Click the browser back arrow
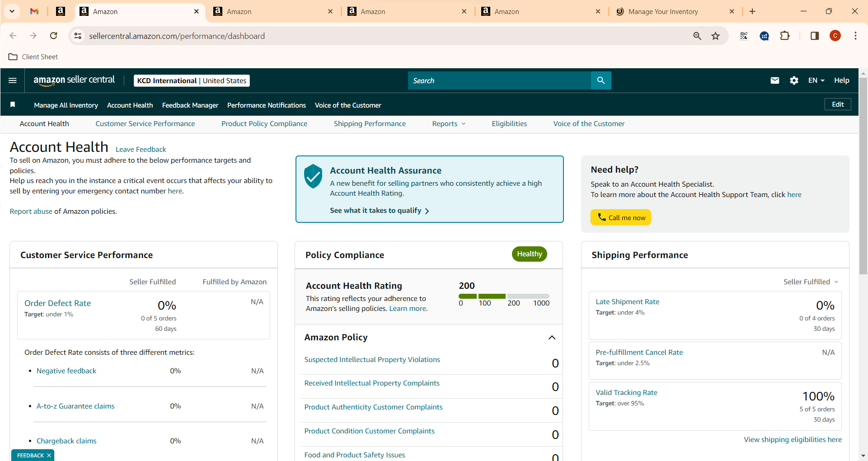 [x=13, y=36]
